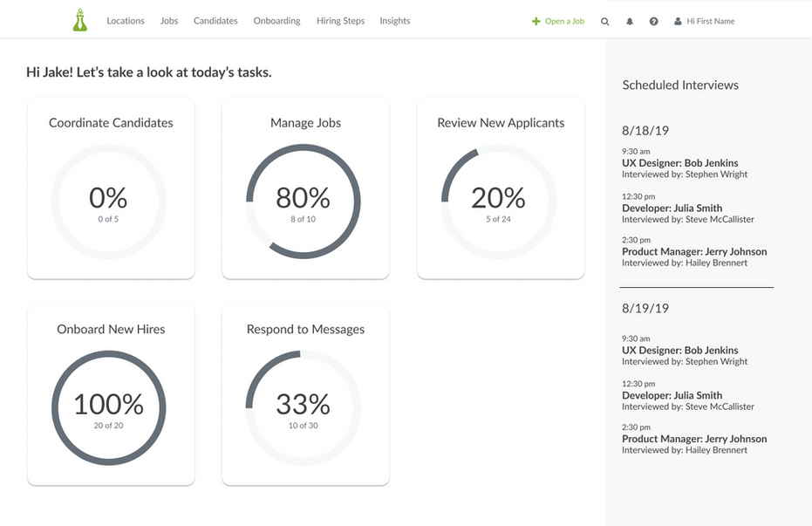
Task: Click the Respond to Messages 33% ring
Action: pos(304,407)
